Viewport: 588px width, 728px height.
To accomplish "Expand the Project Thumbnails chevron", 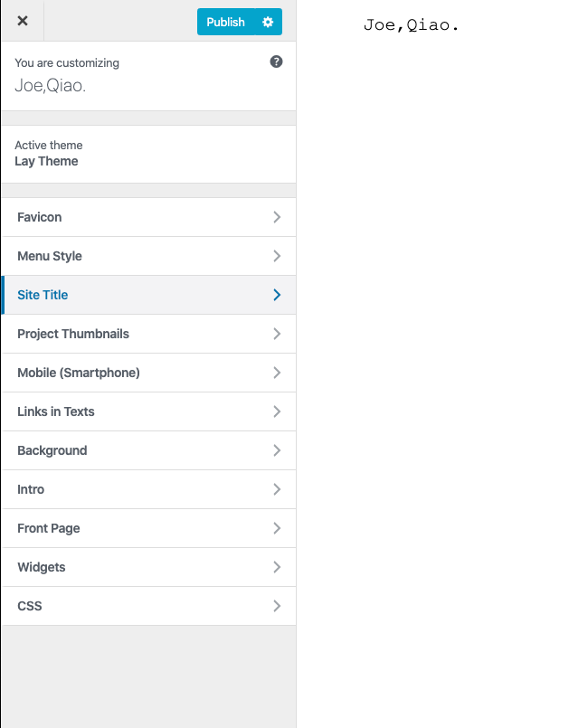I will pos(277,334).
